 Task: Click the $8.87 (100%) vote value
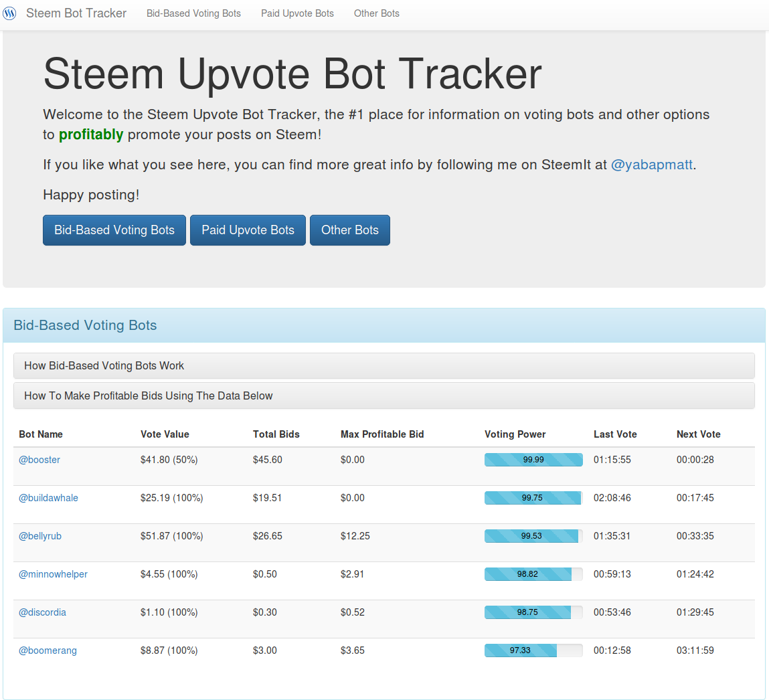[169, 650]
